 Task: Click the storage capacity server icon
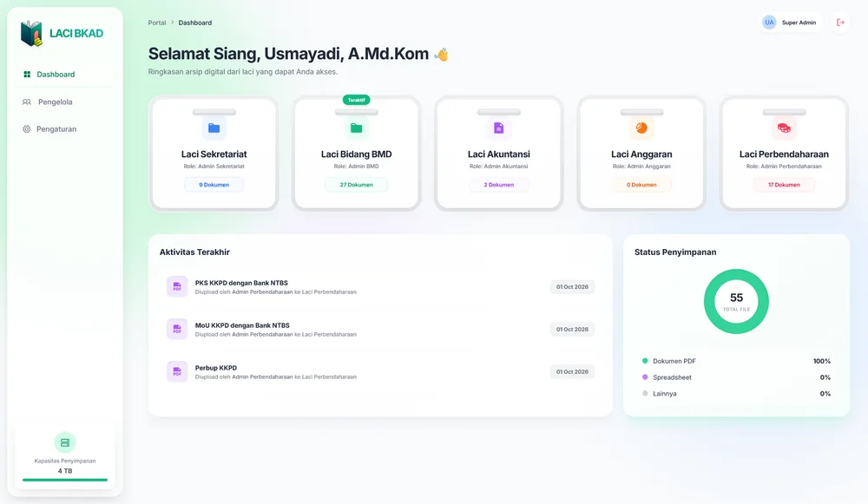click(x=65, y=442)
